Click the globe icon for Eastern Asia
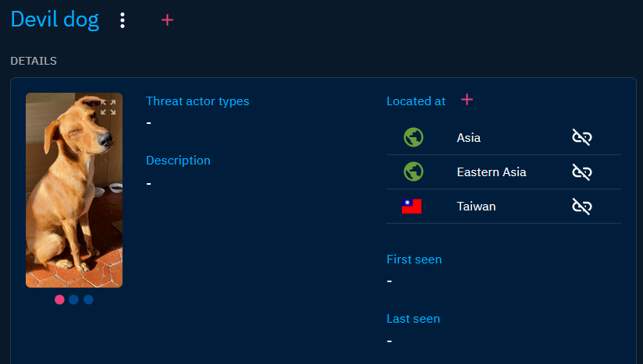This screenshot has height=364, width=643. (x=414, y=171)
